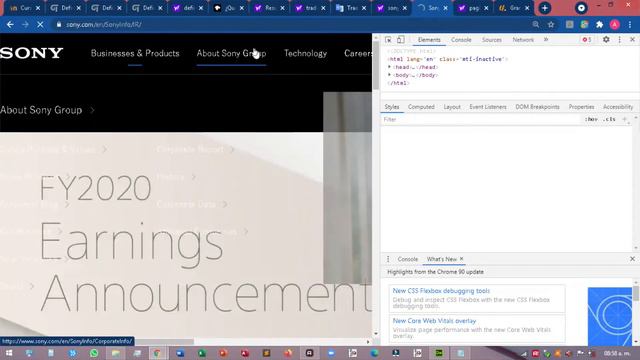
Task: Open the Chrome extensions puzzle icon
Action: click(x=599, y=24)
